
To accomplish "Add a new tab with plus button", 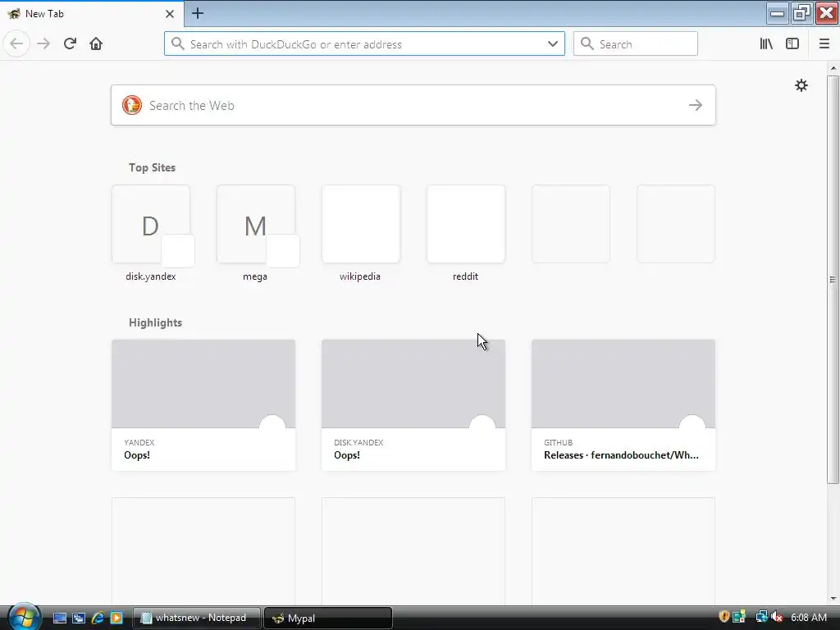I will (197, 13).
